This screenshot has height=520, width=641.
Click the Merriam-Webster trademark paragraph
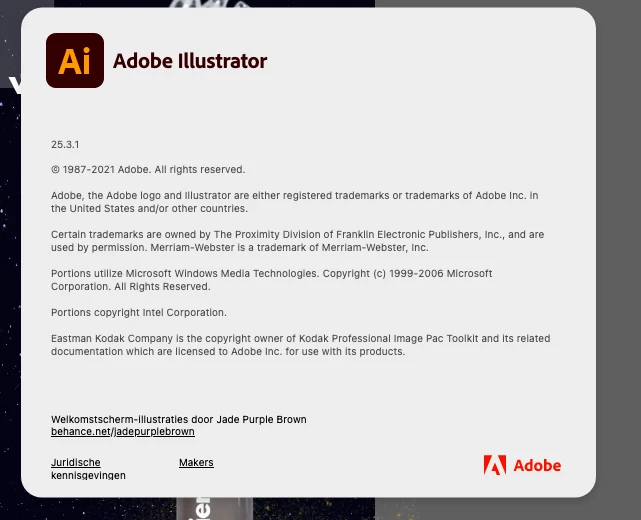click(298, 241)
